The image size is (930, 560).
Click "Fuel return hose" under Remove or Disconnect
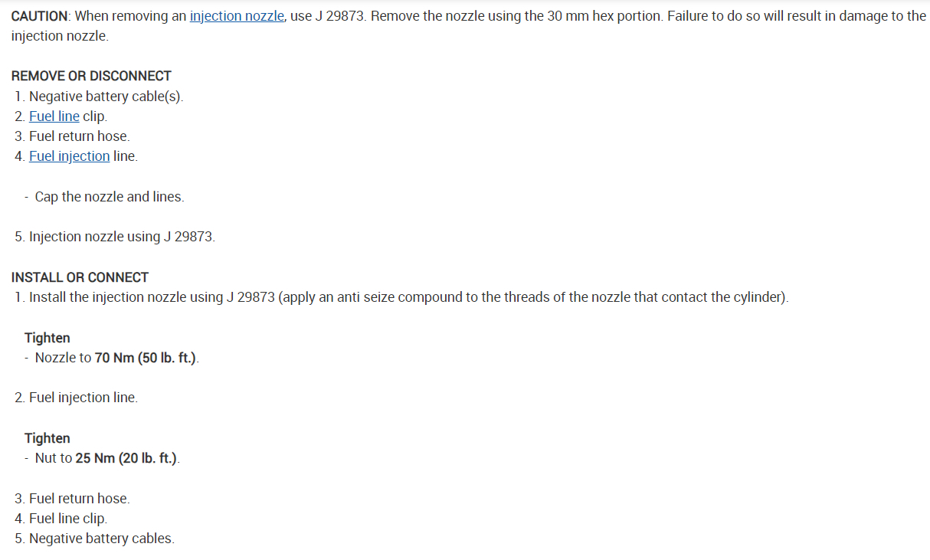[x=79, y=136]
